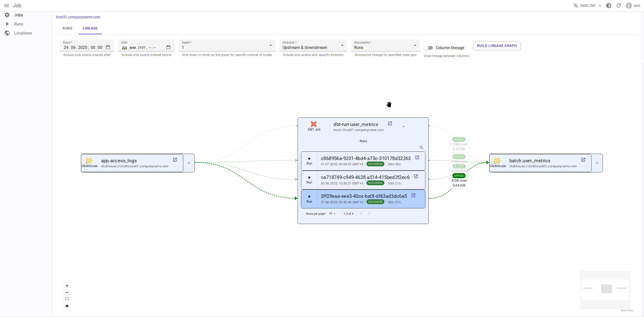
Task: Click zoom in button on graph controls
Action: point(67,286)
